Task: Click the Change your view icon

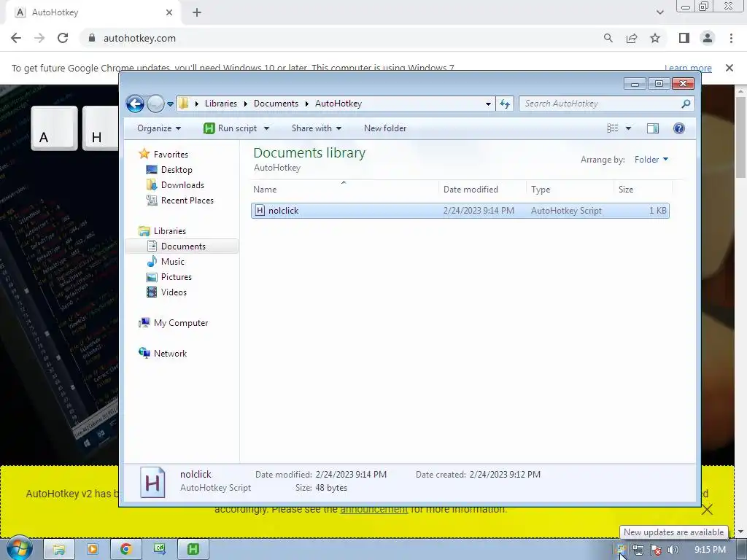Action: pyautogui.click(x=613, y=128)
